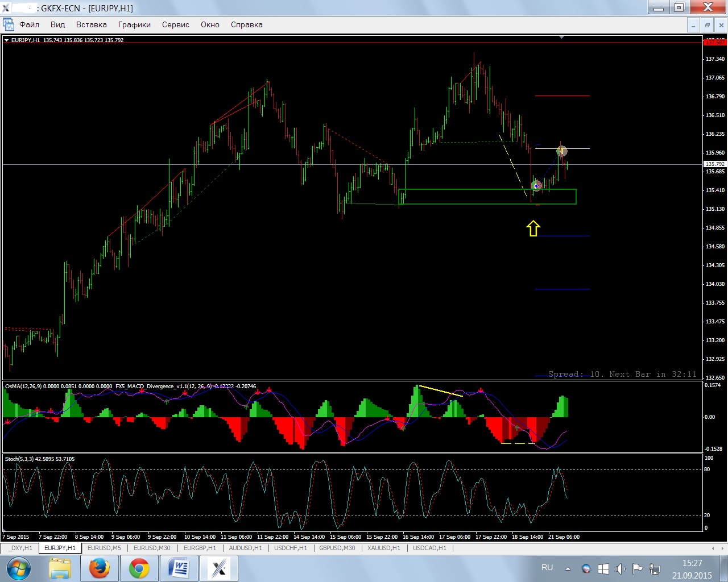Screen dimensions: 728x582
Task: Switch to the USDCHF,H1 chart tab
Action: pos(290,548)
